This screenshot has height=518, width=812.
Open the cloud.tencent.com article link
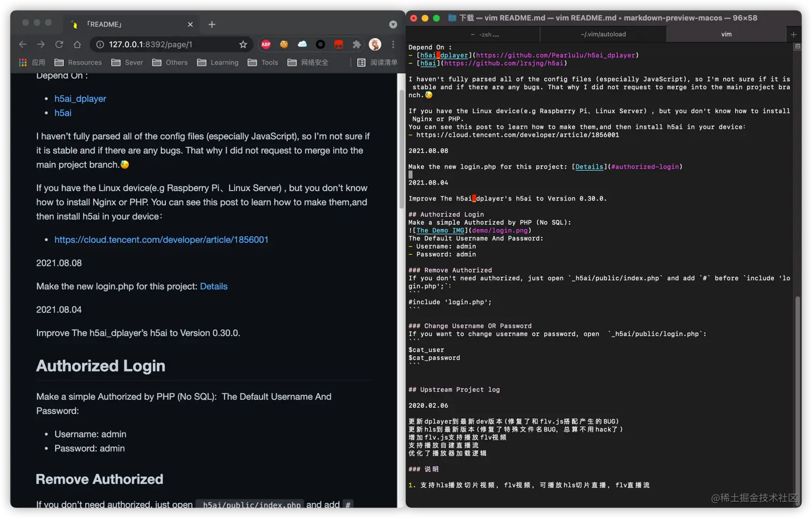[x=161, y=240]
